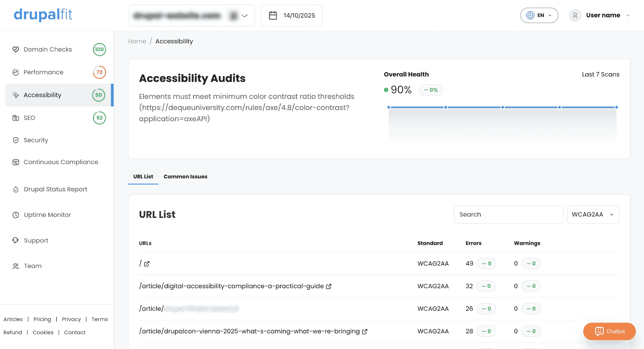This screenshot has height=349, width=644.
Task: Open the SEO section in sidebar
Action: 29,118
